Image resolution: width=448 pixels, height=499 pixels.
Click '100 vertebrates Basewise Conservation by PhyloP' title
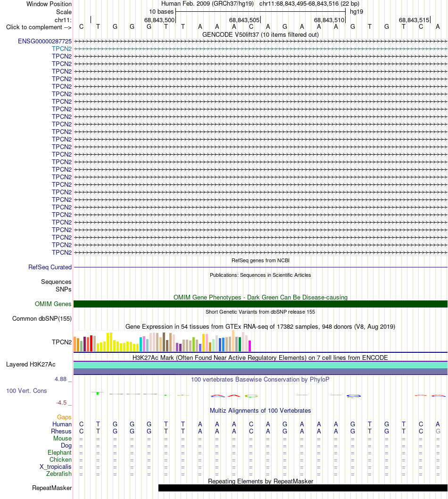260,379
